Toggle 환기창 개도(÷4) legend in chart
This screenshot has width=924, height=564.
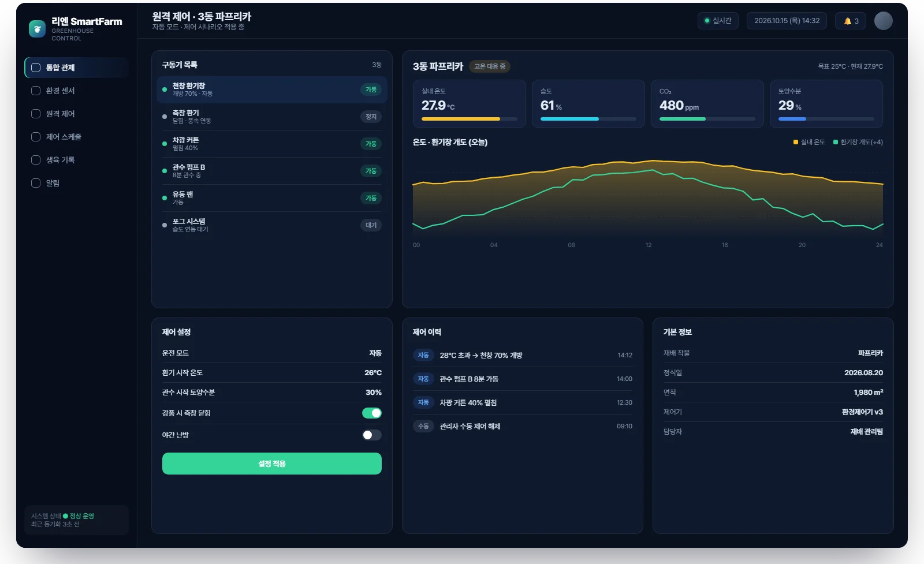[858, 142]
